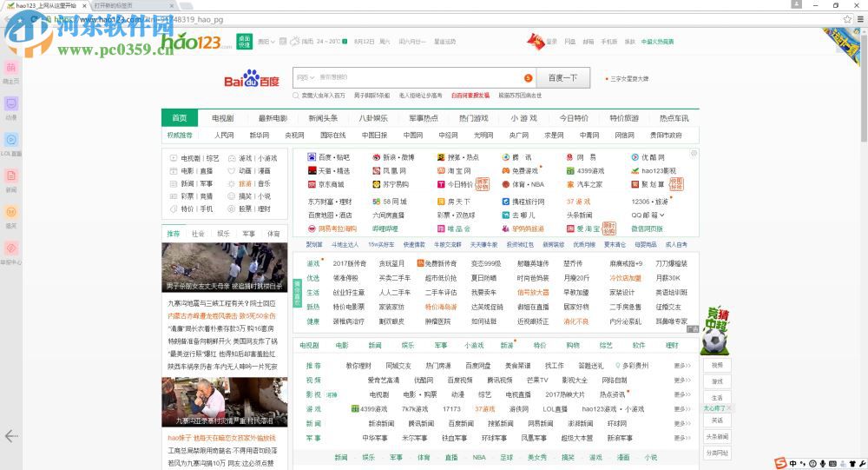Open the 优酷网 site icon

point(635,157)
